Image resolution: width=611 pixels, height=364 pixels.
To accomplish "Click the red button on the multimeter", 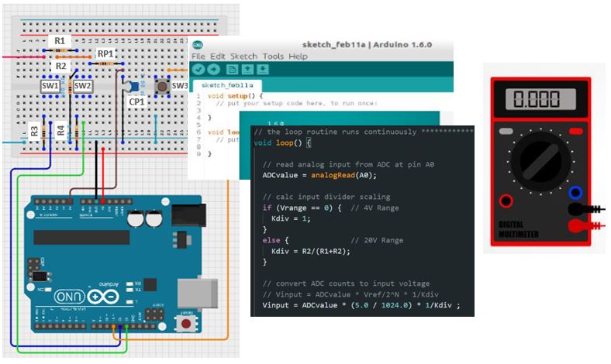I will (x=575, y=131).
